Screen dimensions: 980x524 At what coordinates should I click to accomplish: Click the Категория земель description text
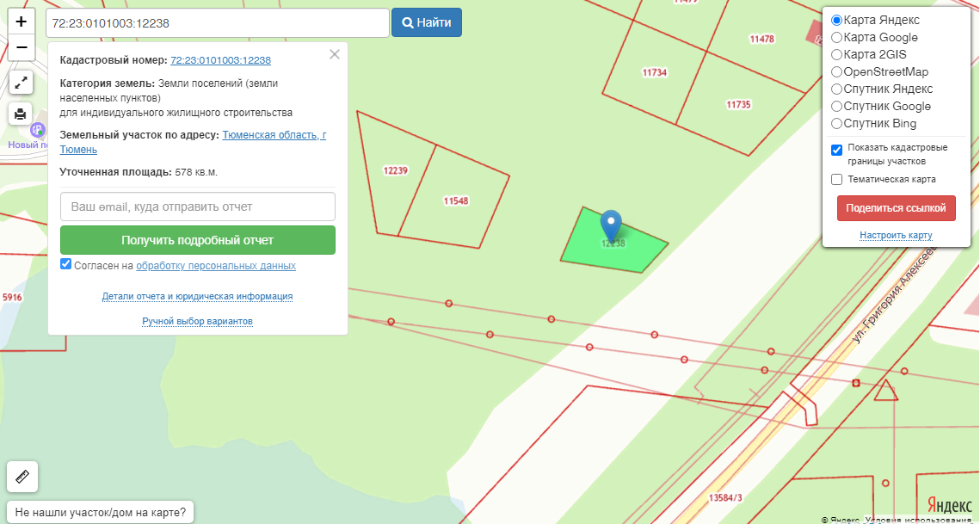(176, 98)
